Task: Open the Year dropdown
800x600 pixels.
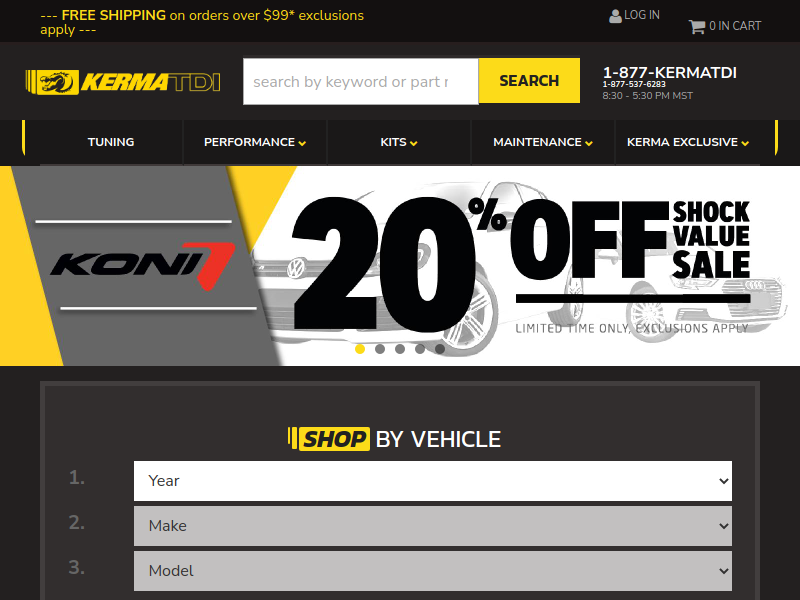Action: click(433, 481)
